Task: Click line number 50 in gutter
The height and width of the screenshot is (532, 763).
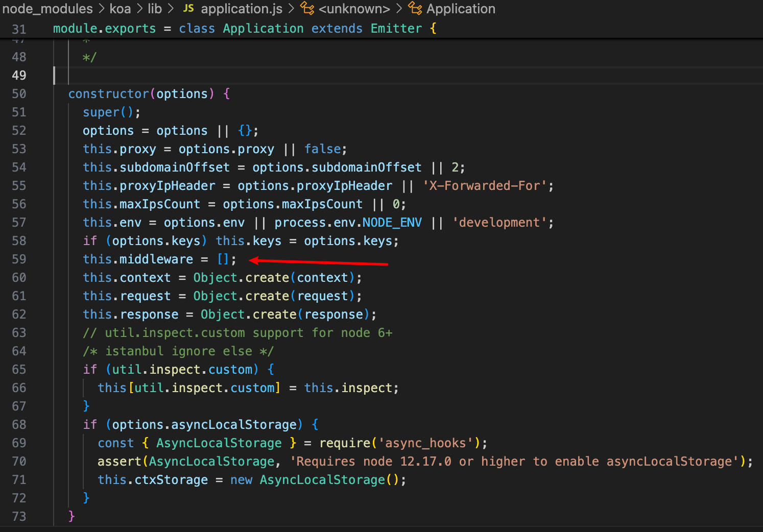Action: tap(19, 94)
